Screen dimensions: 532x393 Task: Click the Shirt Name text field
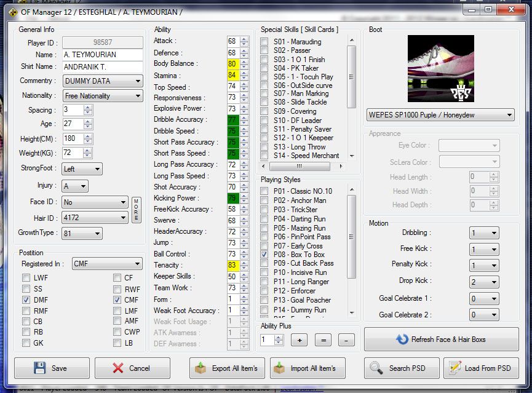tap(103, 66)
